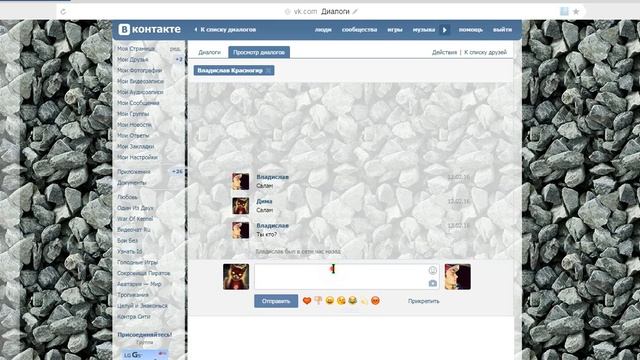The image size is (640, 360).
Task: Open the Голодные Игры app link
Action: click(x=137, y=262)
